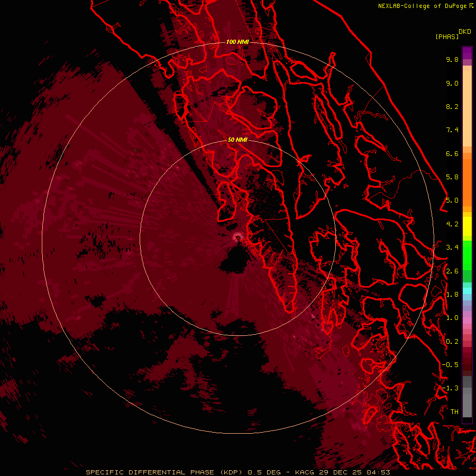476x476 pixels.
Task: Click the 8.2 scale value
Action: click(x=452, y=106)
